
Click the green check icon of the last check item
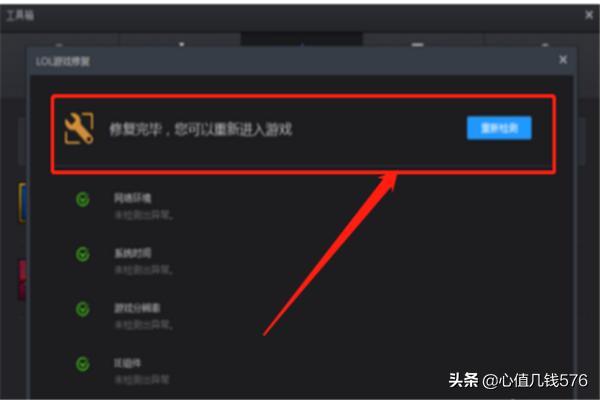click(83, 364)
